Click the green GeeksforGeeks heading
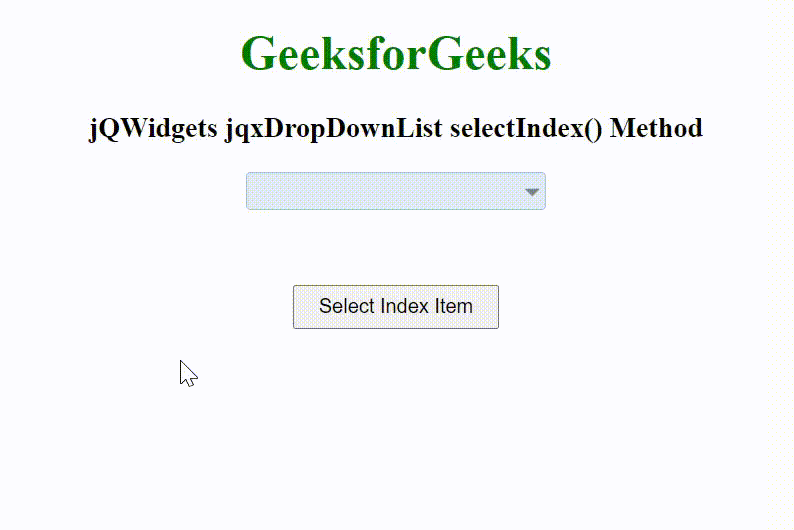This screenshot has height=530, width=794. pos(395,54)
